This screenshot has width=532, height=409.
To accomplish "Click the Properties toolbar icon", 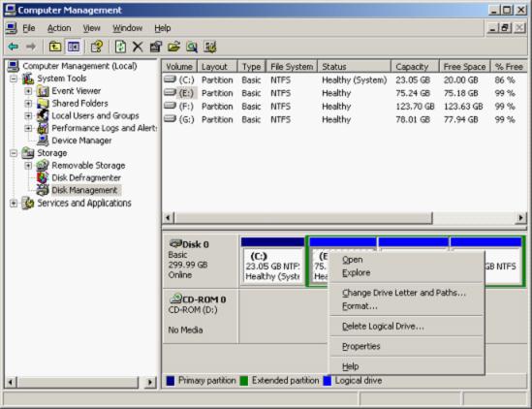I will [x=156, y=47].
